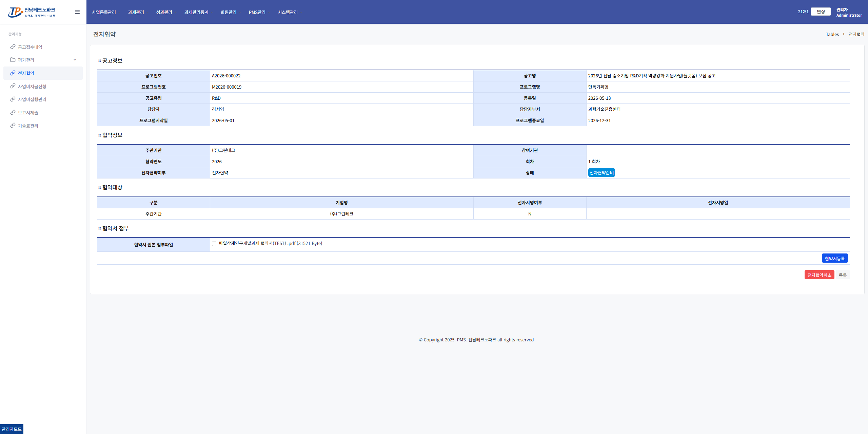Click 프로그램명 value 단독기획형

(598, 87)
